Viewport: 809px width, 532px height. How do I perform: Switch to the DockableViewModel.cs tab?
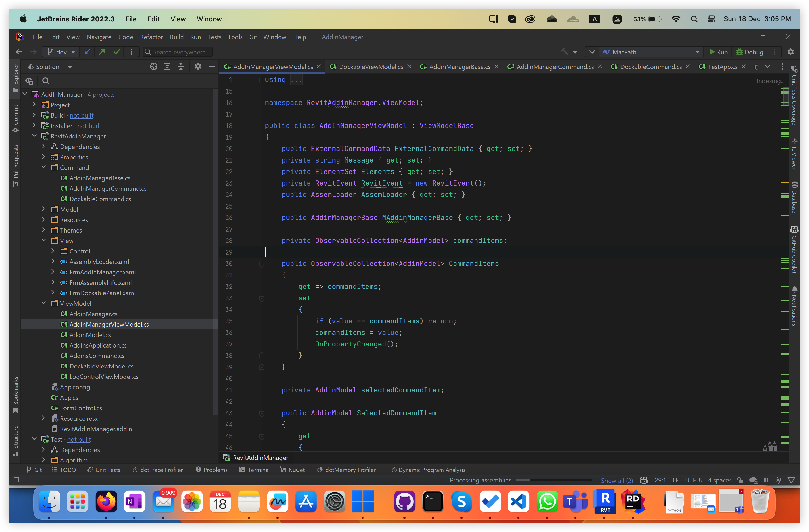371,67
